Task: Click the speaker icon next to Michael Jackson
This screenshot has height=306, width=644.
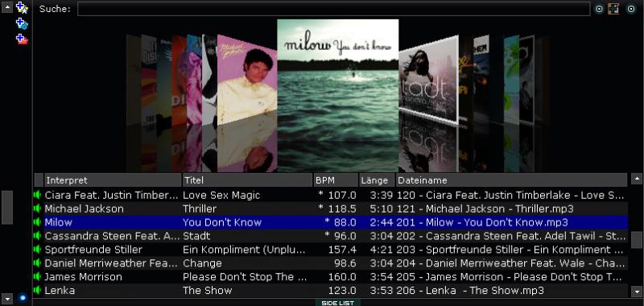Action: 38,209
